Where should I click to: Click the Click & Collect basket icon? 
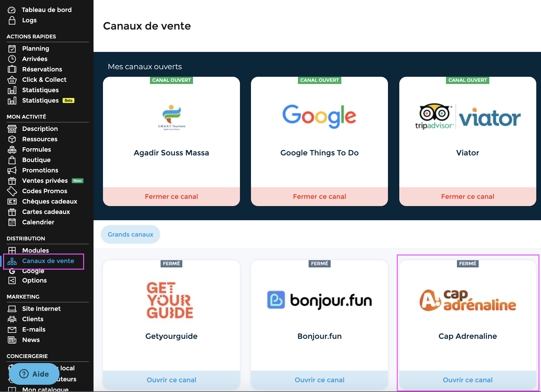point(12,80)
